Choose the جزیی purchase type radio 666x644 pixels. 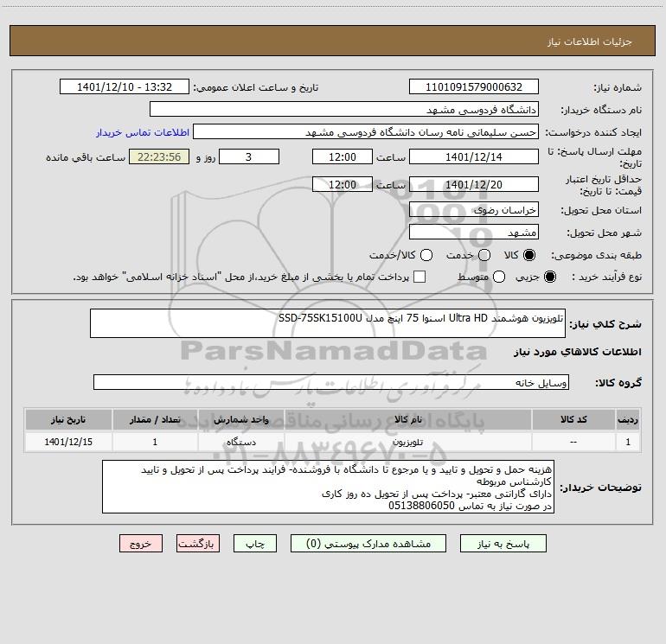(549, 277)
